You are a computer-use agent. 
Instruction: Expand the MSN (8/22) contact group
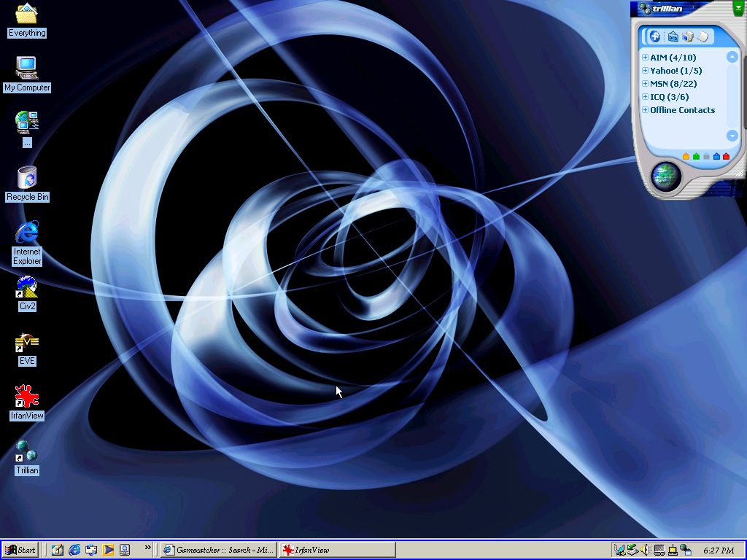[645, 83]
